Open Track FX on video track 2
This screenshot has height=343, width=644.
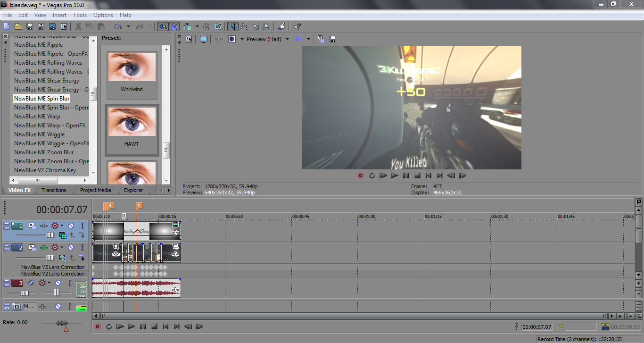click(x=44, y=247)
